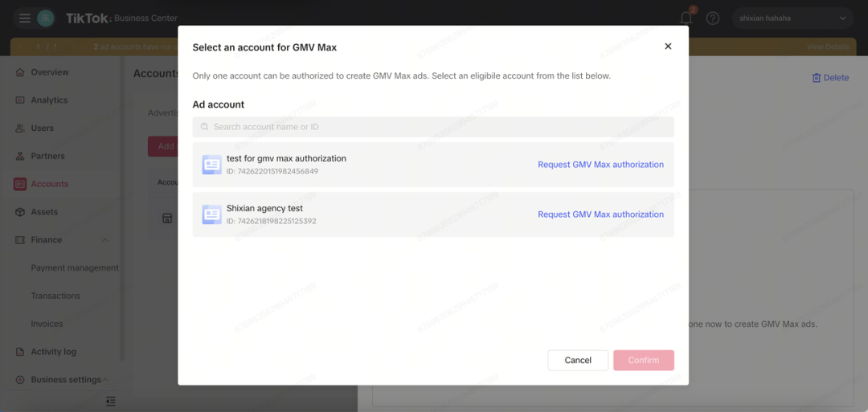Go to the Partners menu item

tap(47, 156)
